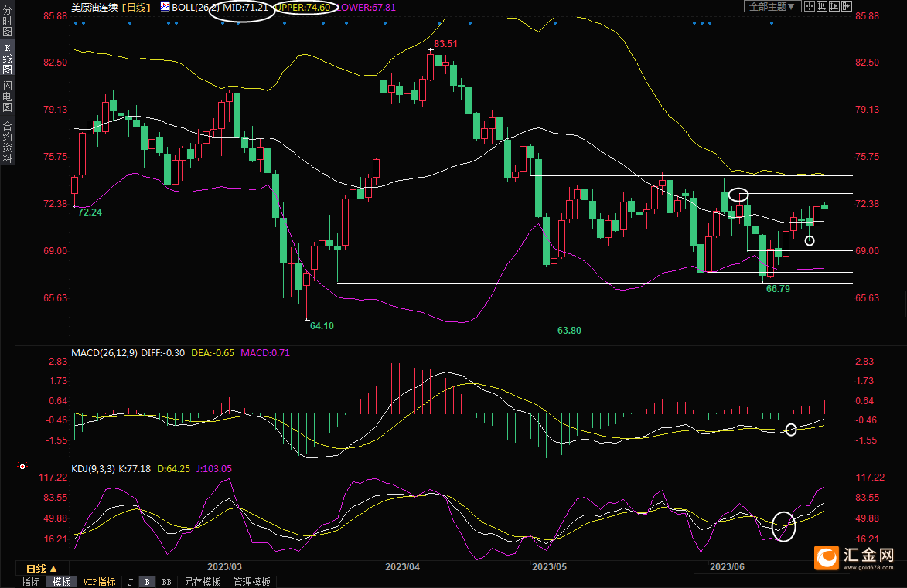Click the 83.51 high price label
The height and width of the screenshot is (588, 907).
pos(445,44)
